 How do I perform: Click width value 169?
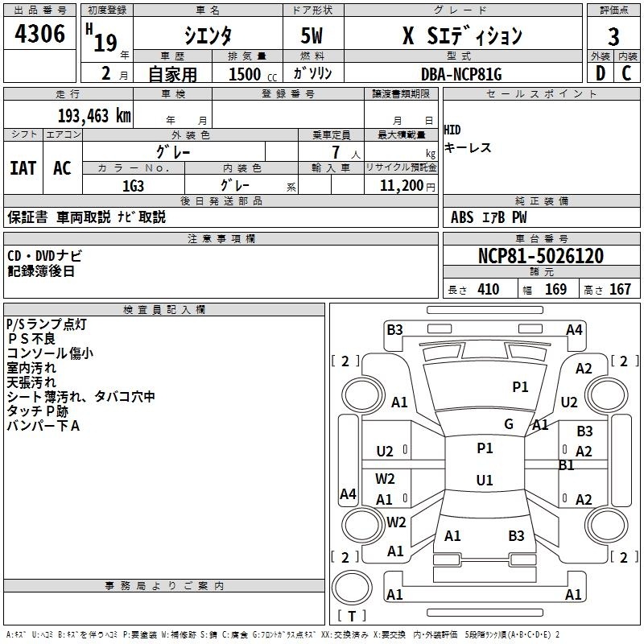[555, 290]
